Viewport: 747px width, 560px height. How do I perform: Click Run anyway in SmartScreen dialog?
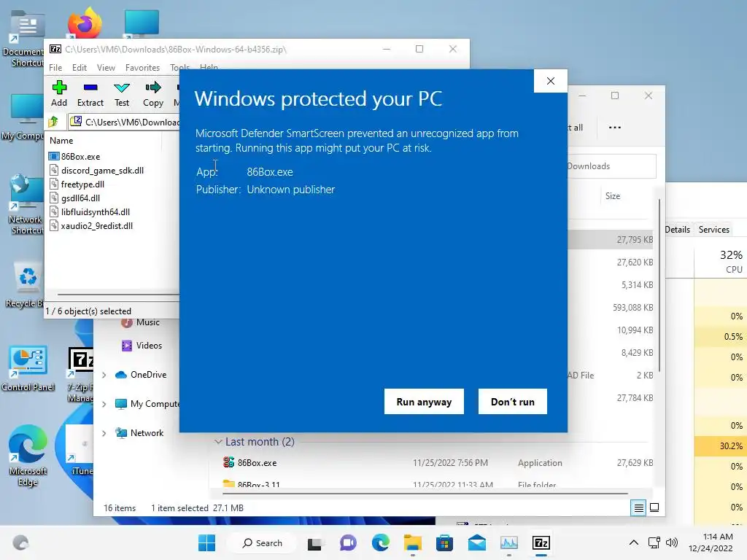coord(424,402)
